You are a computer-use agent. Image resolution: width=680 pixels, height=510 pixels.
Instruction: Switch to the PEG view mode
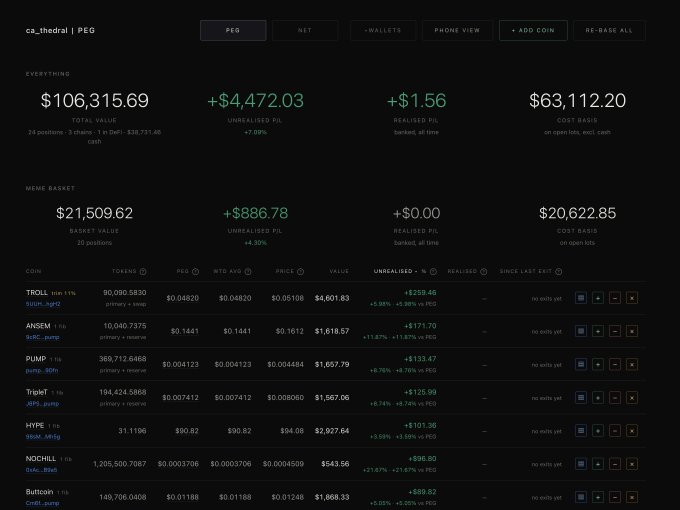coord(233,30)
